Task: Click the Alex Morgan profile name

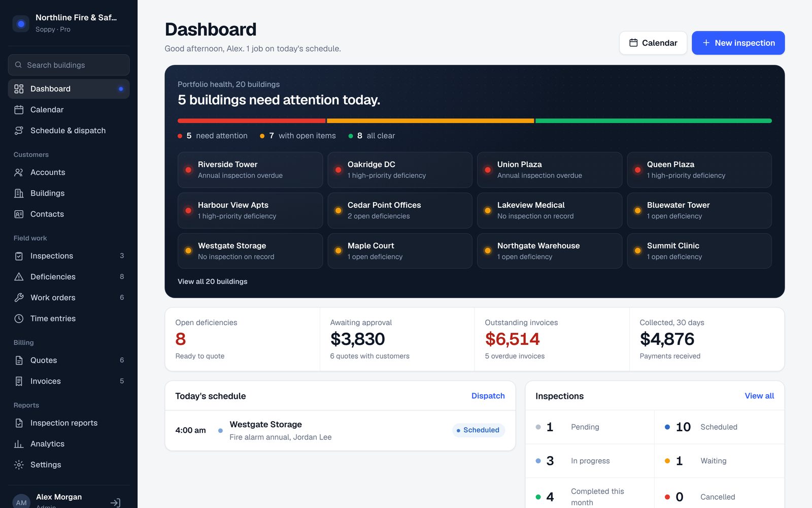Action: pos(59,497)
